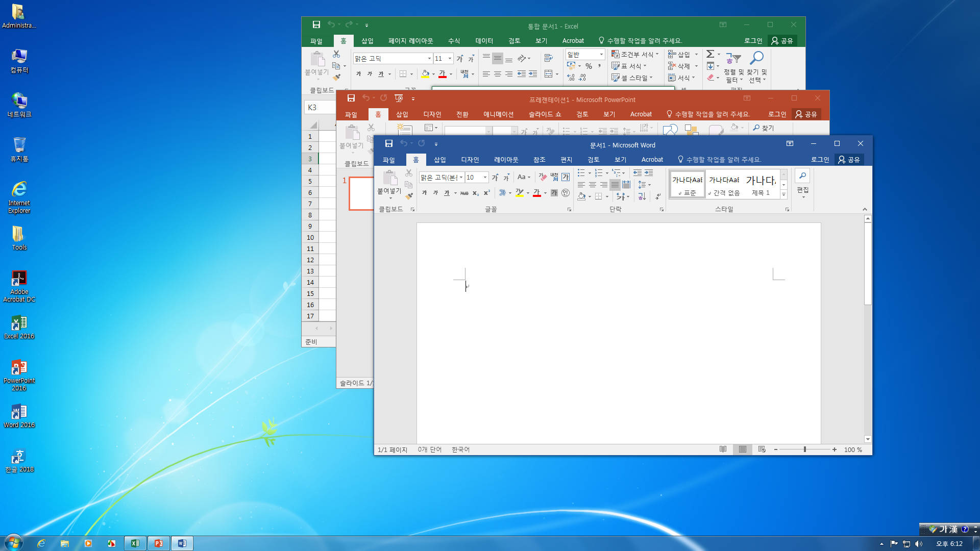This screenshot has height=551, width=980.
Task: Click the Increase Indent icon in Word
Action: [649, 173]
